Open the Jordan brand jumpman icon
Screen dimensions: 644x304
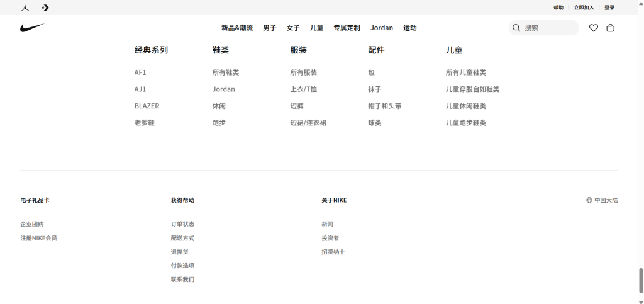coord(25,8)
